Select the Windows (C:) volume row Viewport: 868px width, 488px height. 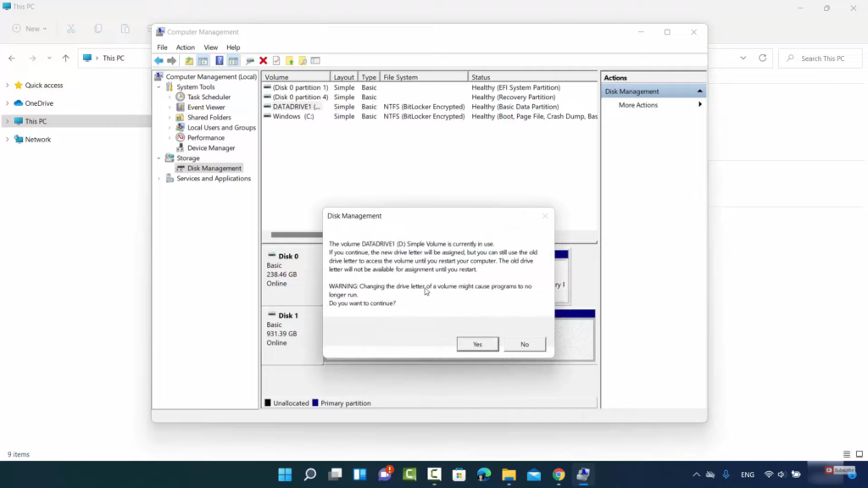click(x=292, y=117)
